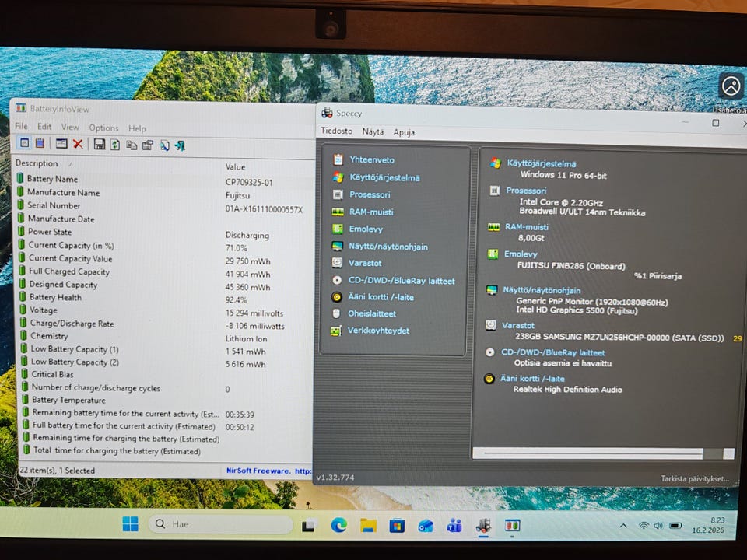Screen dimensions: 747x560
Task: Open Apuja menu in Speccy
Action: tap(404, 132)
